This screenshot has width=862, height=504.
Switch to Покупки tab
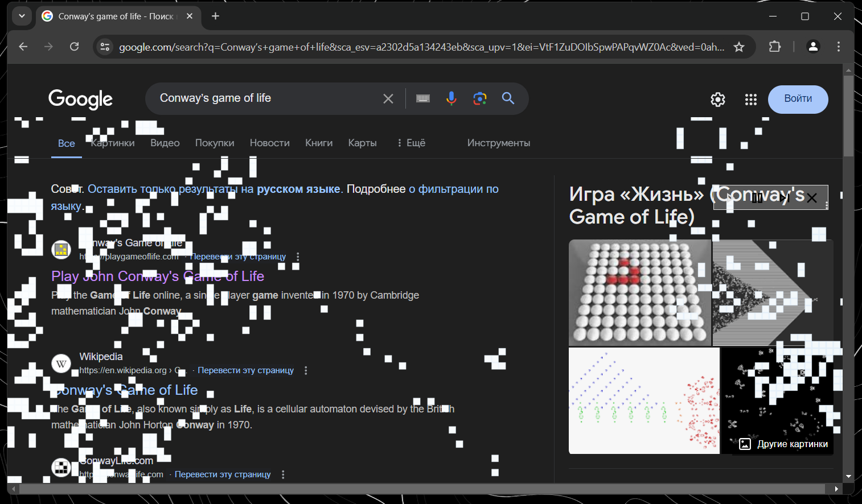215,143
